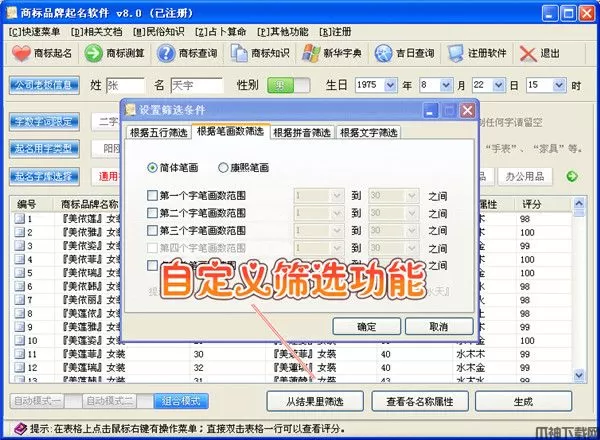Click row icon for entry 3
This screenshot has height=440, width=600.
20,246
